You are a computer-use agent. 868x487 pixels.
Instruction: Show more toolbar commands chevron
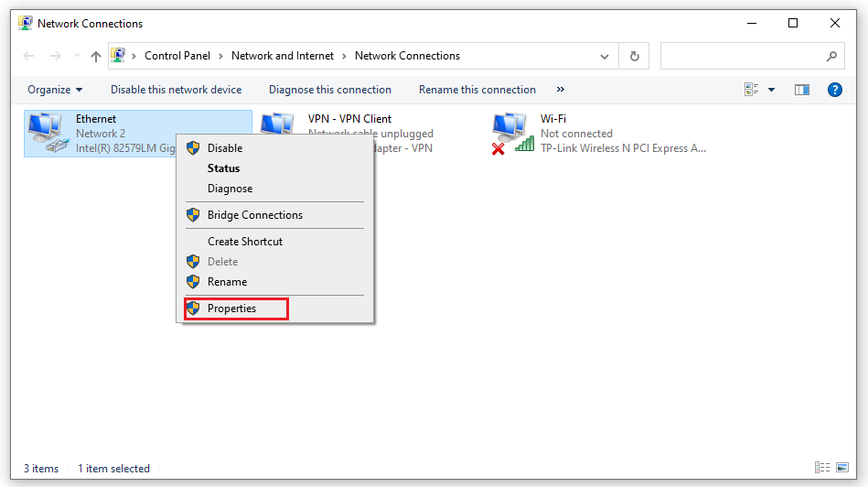click(x=561, y=90)
